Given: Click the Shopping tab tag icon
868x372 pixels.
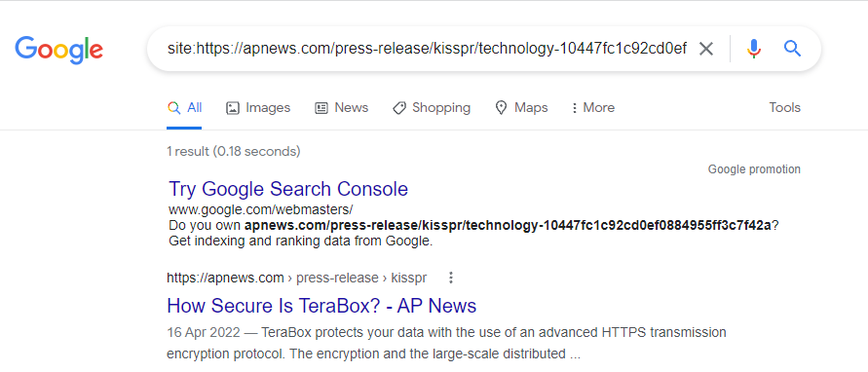Looking at the screenshot, I should (x=399, y=107).
